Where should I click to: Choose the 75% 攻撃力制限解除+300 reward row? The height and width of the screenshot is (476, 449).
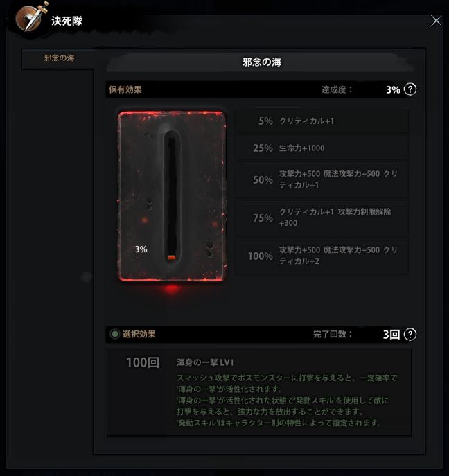point(322,218)
